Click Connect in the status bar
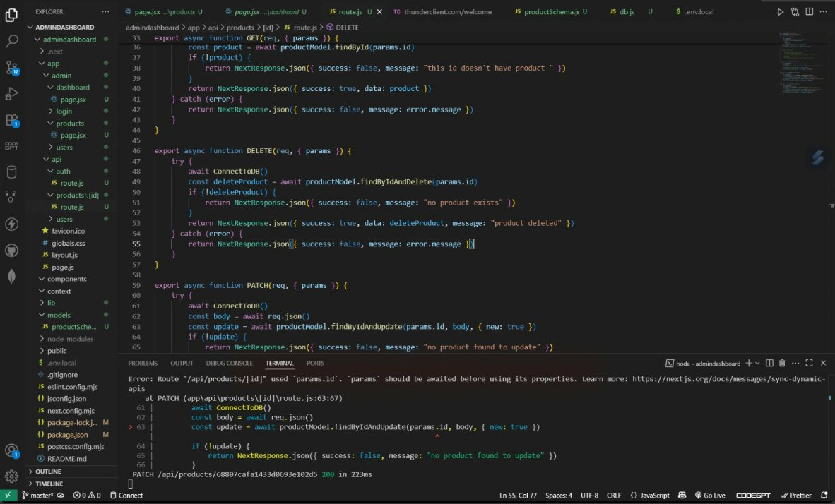Viewport: 835px width, 504px height. pos(126,496)
